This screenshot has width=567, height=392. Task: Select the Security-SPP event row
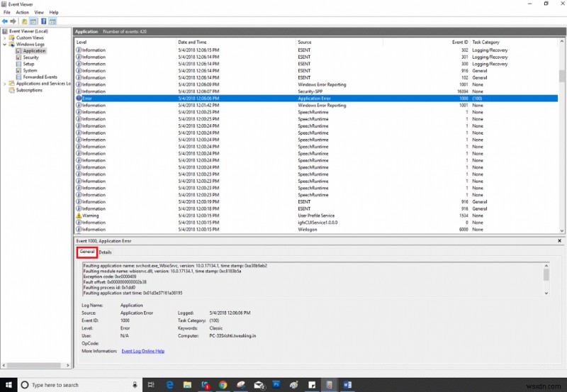pos(312,91)
